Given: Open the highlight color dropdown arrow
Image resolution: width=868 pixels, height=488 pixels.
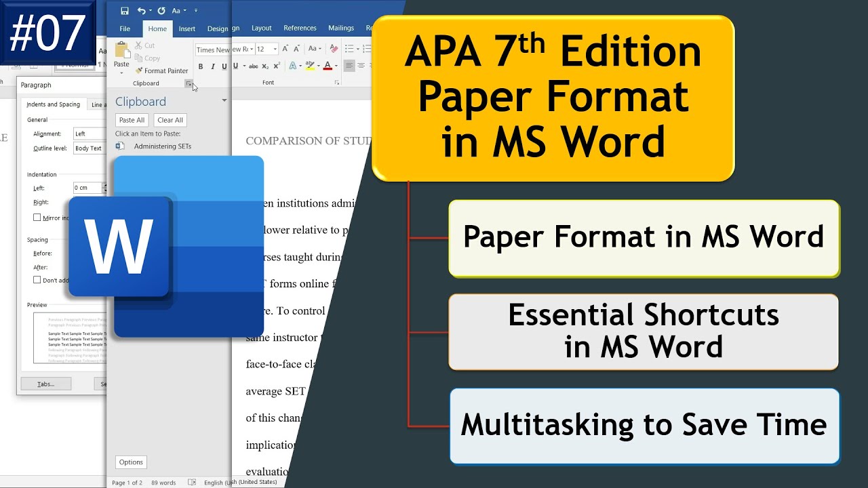Looking at the screenshot, I should click(x=319, y=66).
